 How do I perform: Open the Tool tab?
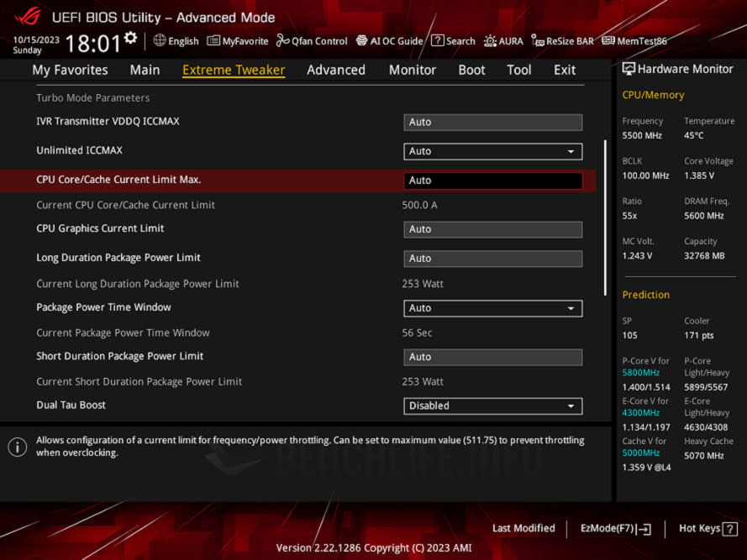518,70
